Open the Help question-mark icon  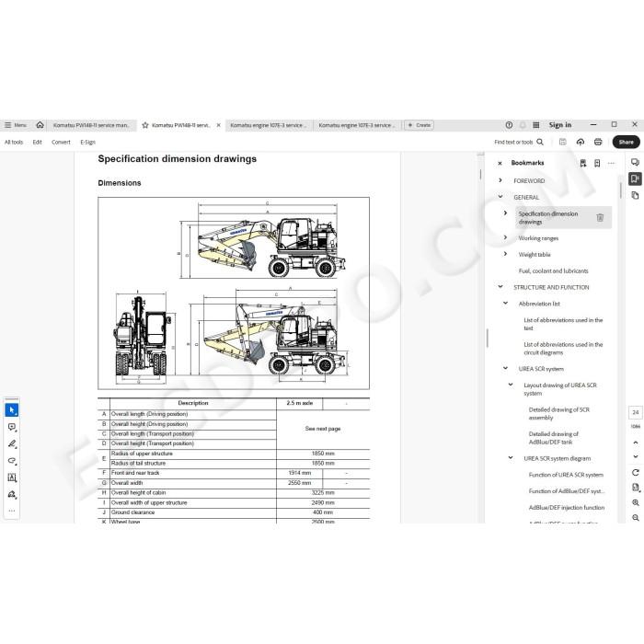(x=509, y=125)
